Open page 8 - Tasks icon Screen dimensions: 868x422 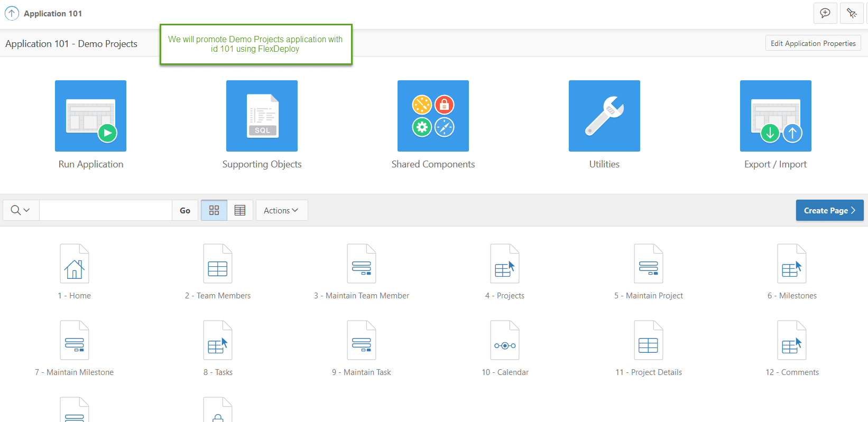[x=218, y=340]
